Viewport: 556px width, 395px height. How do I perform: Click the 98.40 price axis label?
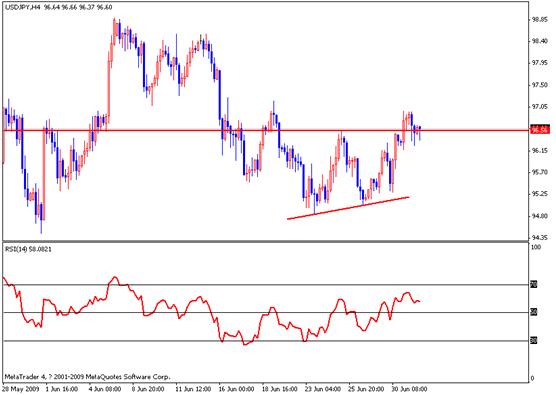(x=539, y=41)
